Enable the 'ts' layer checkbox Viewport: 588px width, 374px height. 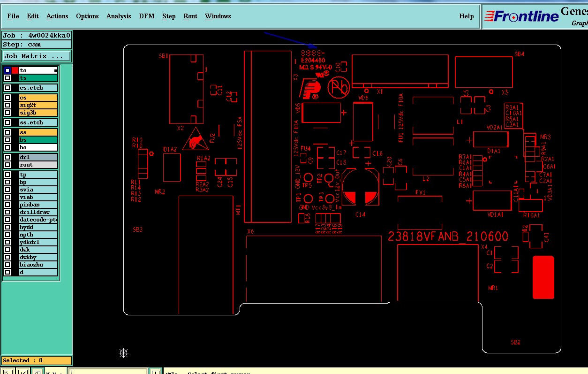[8, 78]
